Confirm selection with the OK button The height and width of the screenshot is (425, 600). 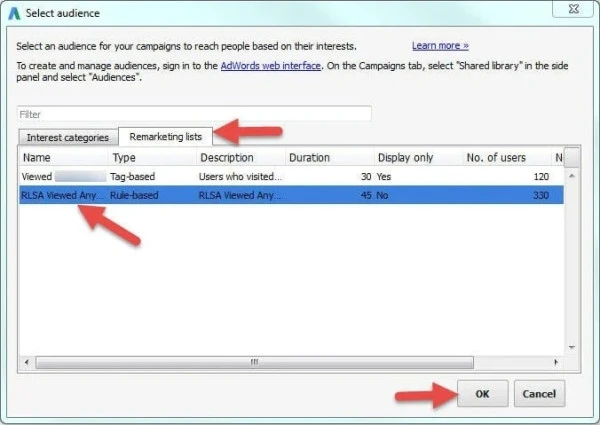482,393
